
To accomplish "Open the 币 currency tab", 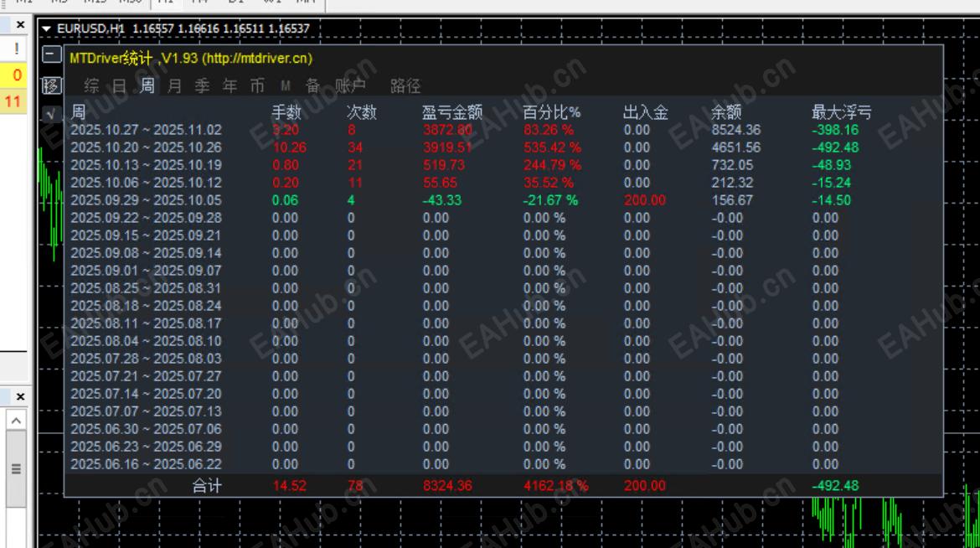I will click(257, 85).
